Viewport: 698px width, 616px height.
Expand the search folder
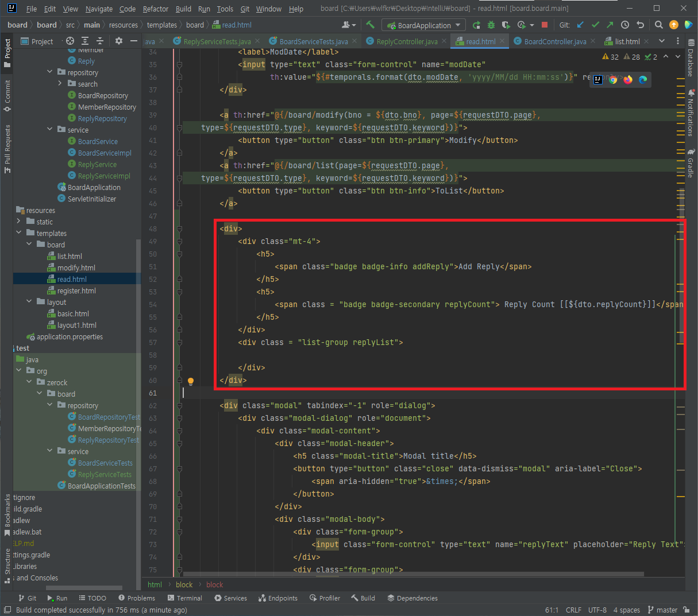click(x=60, y=83)
